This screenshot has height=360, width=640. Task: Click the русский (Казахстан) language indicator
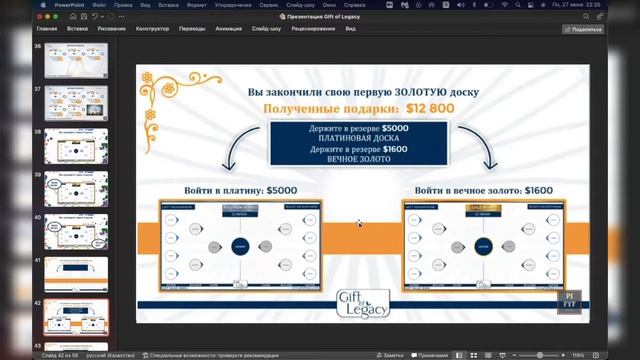tap(111, 356)
